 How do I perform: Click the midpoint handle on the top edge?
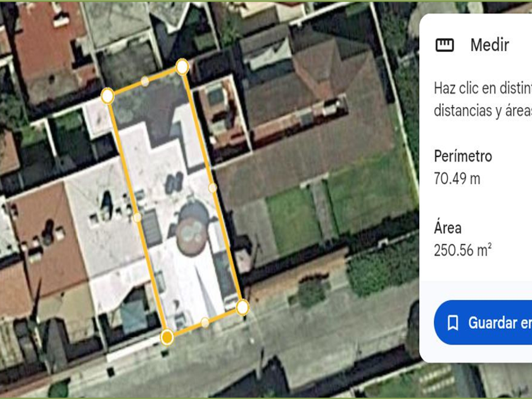(x=145, y=81)
